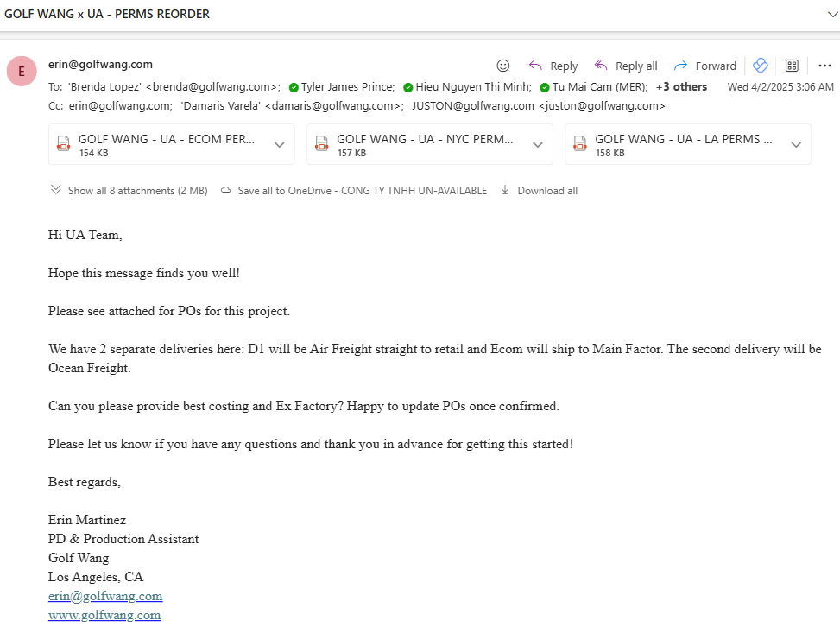Viewport: 840px width, 627px height.
Task: Open the three-dot more actions menu
Action: 824,66
